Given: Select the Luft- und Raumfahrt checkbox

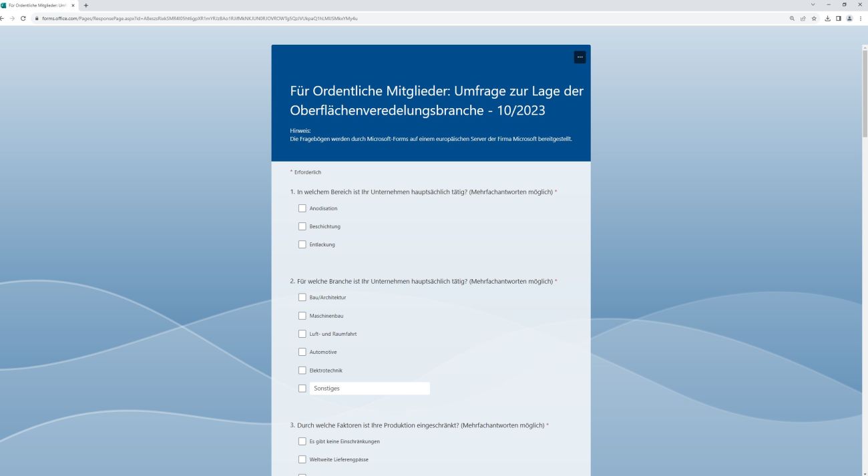Looking at the screenshot, I should (302, 334).
